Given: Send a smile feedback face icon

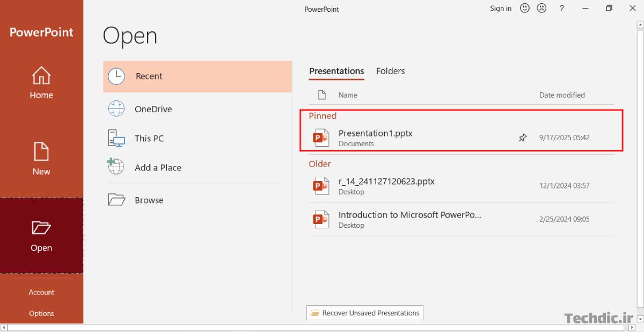Looking at the screenshot, I should tap(525, 9).
